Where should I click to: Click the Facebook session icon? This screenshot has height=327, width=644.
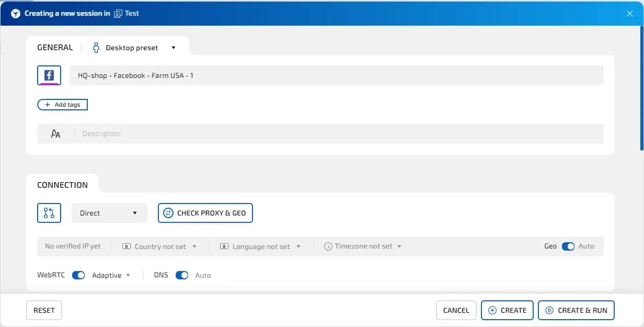(49, 75)
